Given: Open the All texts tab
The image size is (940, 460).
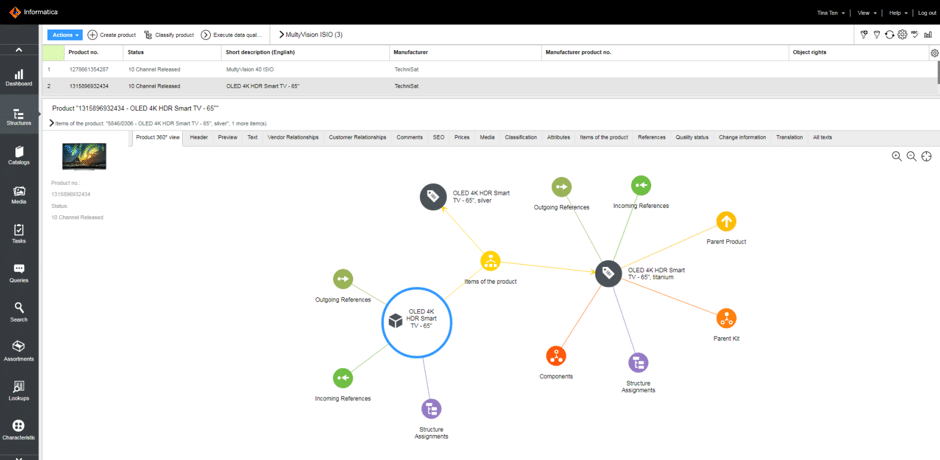Looking at the screenshot, I should coord(822,137).
